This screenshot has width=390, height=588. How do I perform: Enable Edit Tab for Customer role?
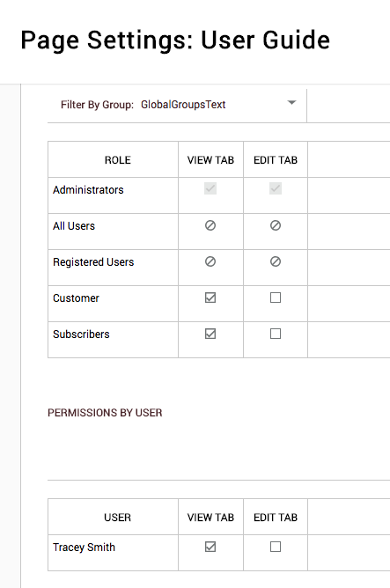pos(276,298)
